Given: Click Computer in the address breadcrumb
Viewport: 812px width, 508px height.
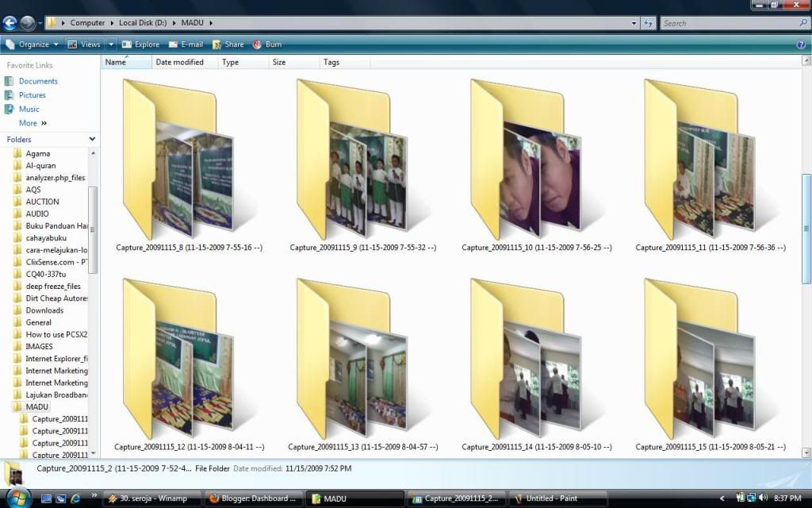Looking at the screenshot, I should click(x=87, y=23).
